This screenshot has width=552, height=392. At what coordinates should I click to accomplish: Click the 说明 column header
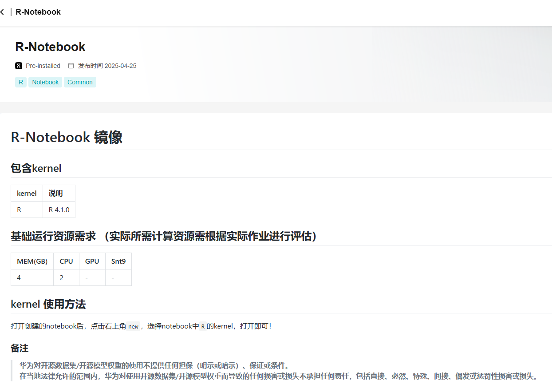pos(59,193)
